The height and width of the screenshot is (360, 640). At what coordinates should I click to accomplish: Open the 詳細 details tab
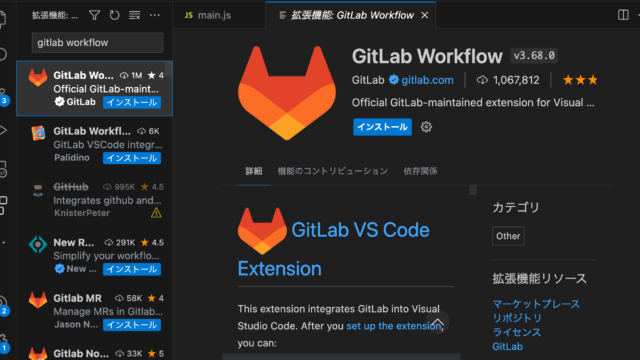(x=253, y=171)
